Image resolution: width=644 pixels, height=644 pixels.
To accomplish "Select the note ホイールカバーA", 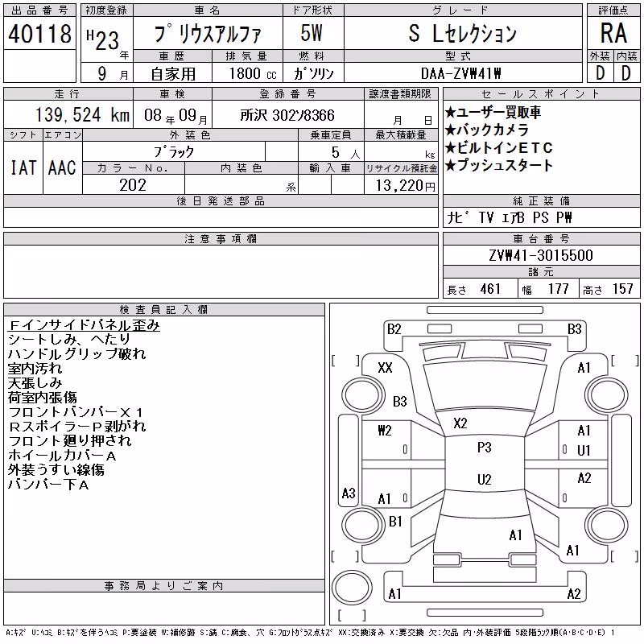I will (x=62, y=456).
